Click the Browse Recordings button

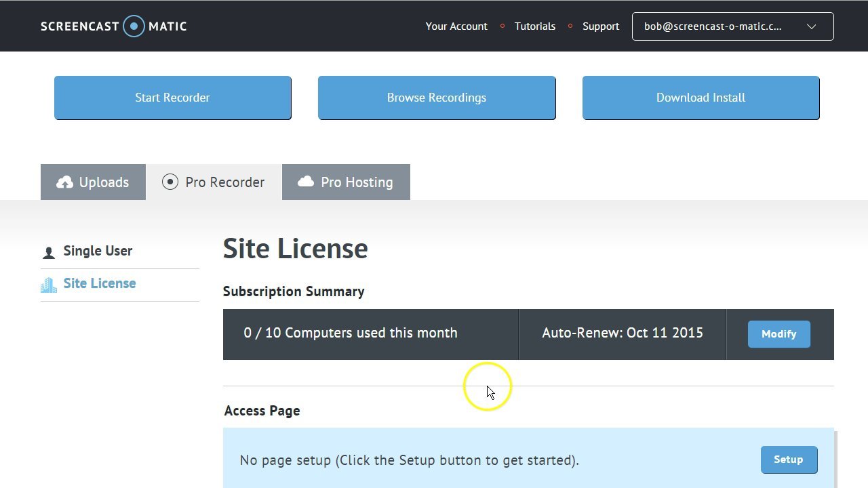[437, 98]
